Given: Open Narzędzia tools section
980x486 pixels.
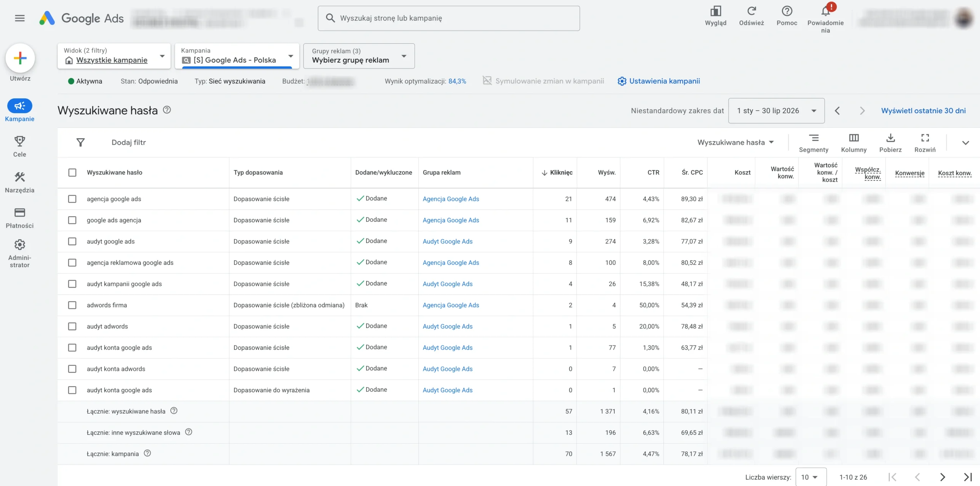Looking at the screenshot, I should [x=20, y=182].
